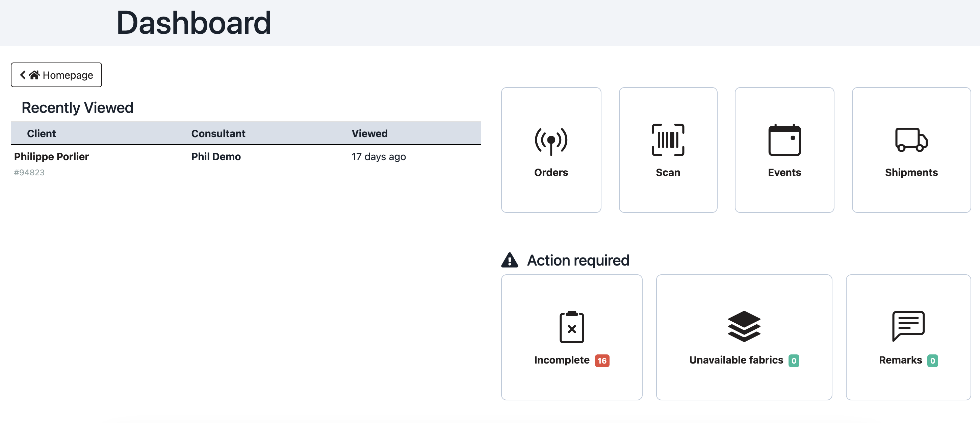
Task: Click the green 0 Remarks badge
Action: click(x=932, y=360)
